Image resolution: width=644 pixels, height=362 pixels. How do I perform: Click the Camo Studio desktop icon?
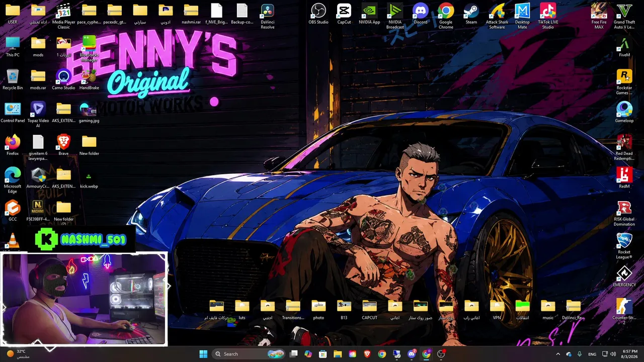pos(63,80)
